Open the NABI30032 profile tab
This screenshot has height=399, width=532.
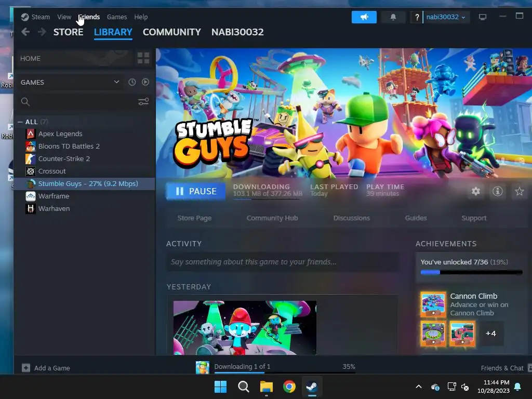(237, 32)
